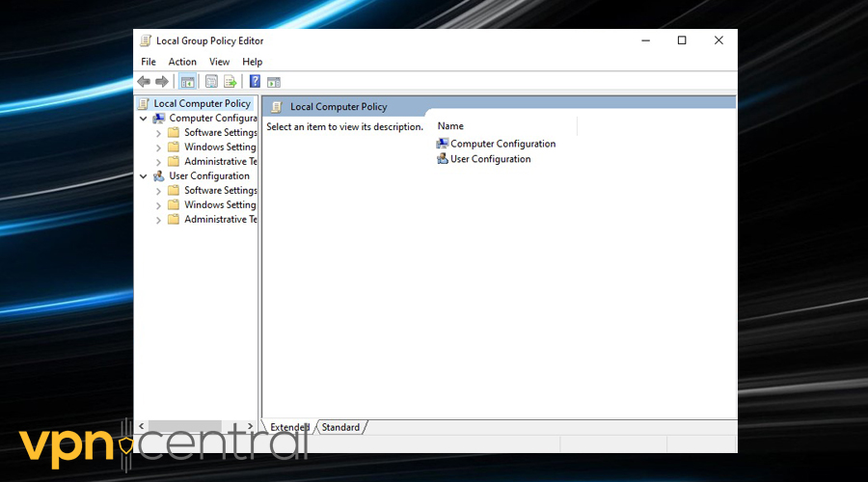Open the View menu
Screen dimensions: 868x482
coord(219,62)
